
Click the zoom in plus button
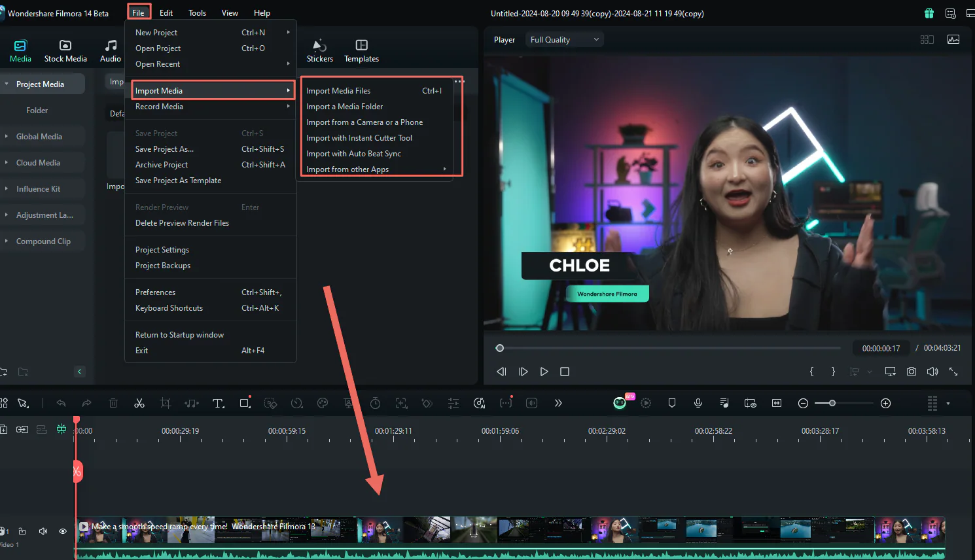coord(885,404)
